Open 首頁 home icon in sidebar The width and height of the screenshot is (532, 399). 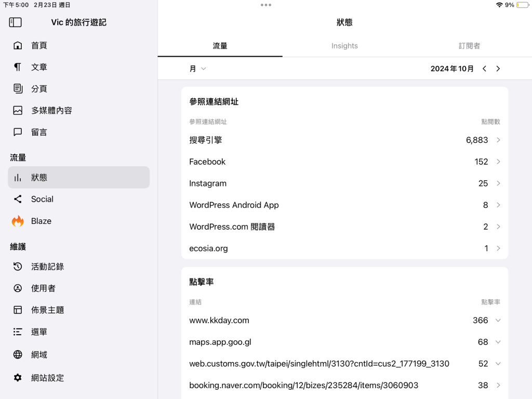[18, 46]
